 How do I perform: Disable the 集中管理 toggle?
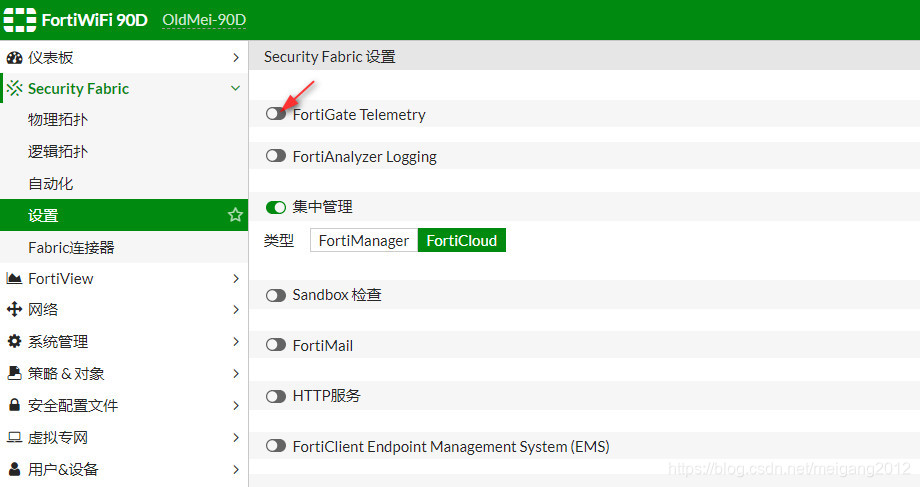click(x=276, y=207)
